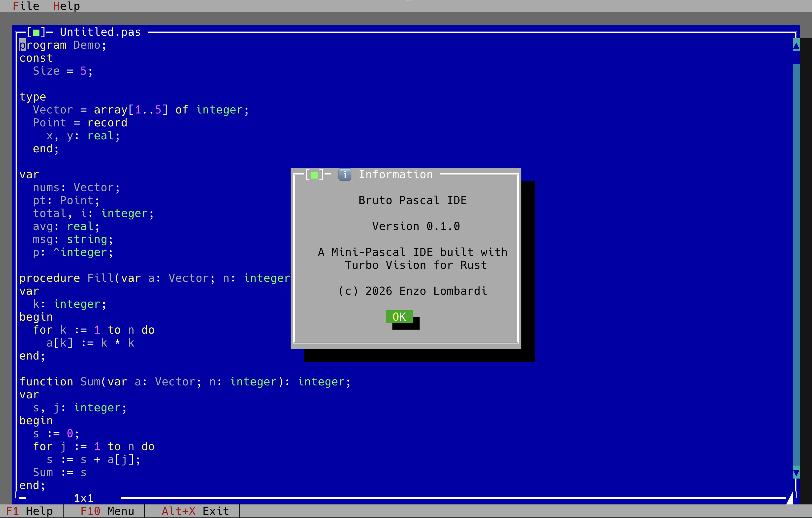
Task: Click F10 Menu in the status bar
Action: [x=107, y=511]
